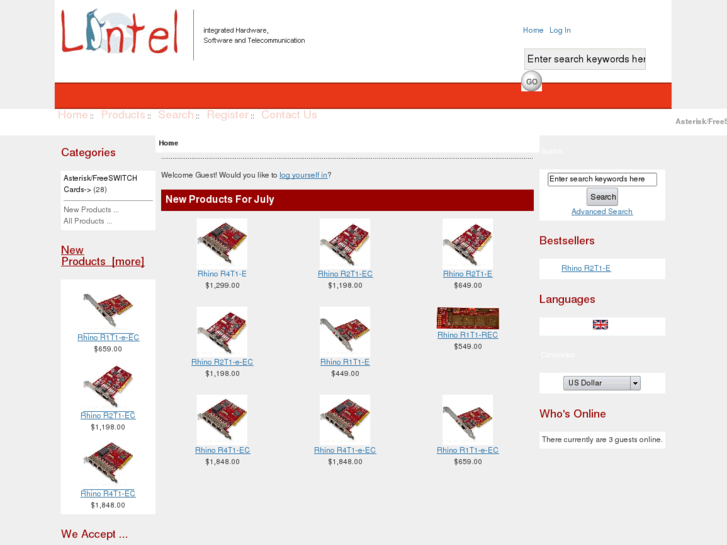This screenshot has height=545, width=727.
Task: Open the Rhino R1T1-E product link
Action: (x=345, y=362)
